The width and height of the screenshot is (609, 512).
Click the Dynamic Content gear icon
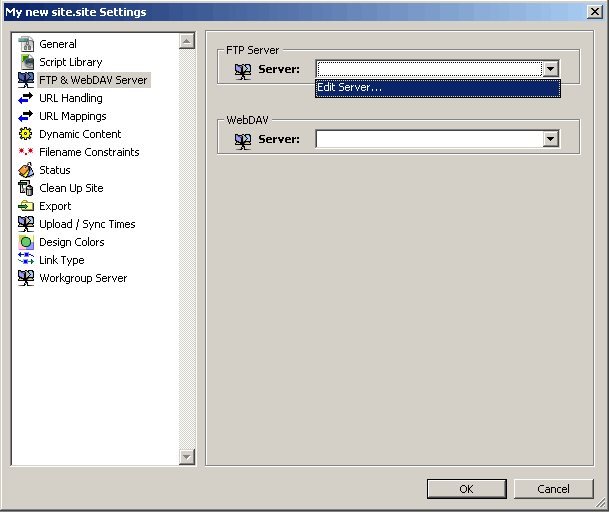[x=26, y=134]
